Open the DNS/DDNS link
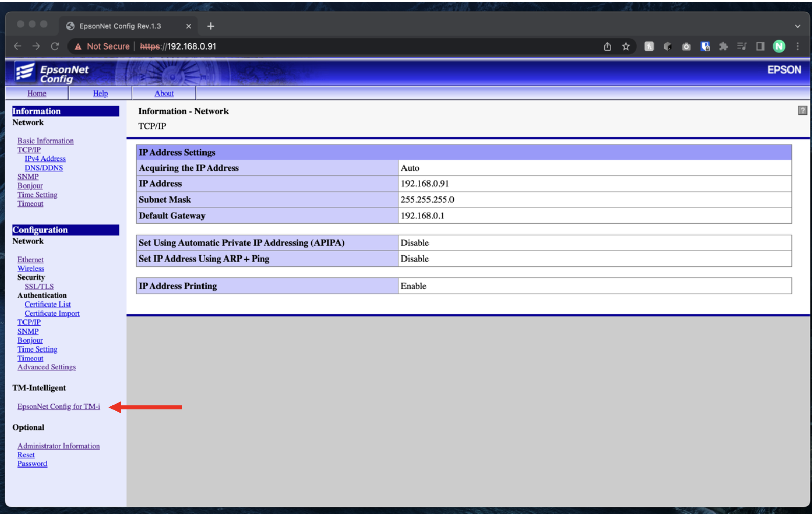The height and width of the screenshot is (514, 812). (43, 168)
